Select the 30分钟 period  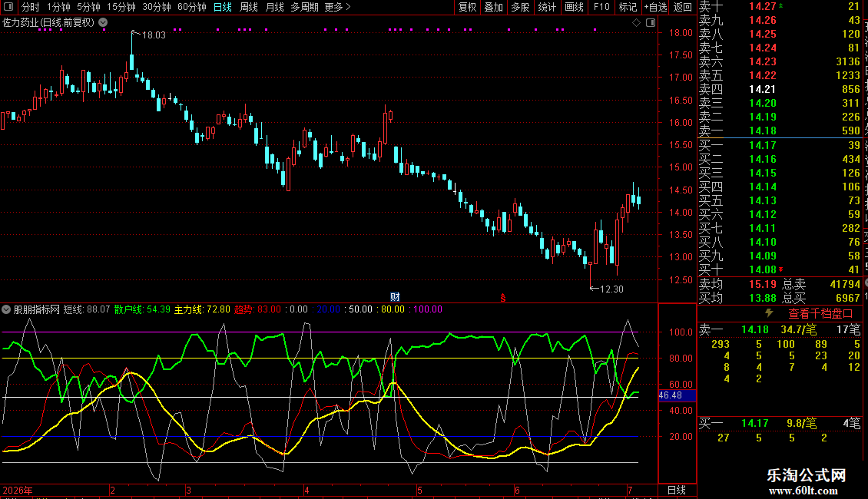pos(156,7)
